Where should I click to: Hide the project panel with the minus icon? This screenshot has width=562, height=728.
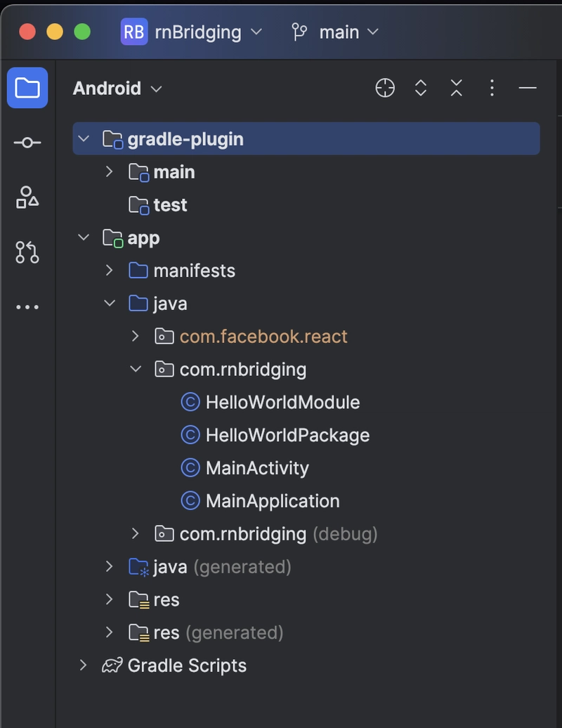[x=528, y=88]
